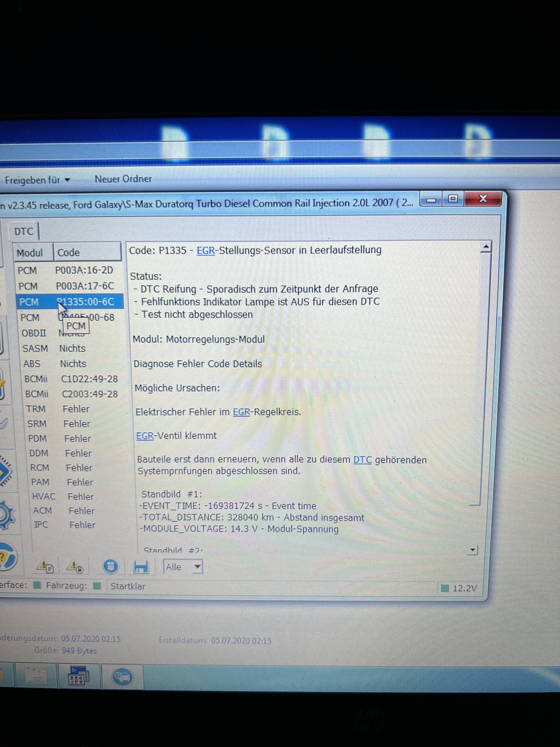560x747 pixels.
Task: Switch to the DTC tab
Action: 24,231
